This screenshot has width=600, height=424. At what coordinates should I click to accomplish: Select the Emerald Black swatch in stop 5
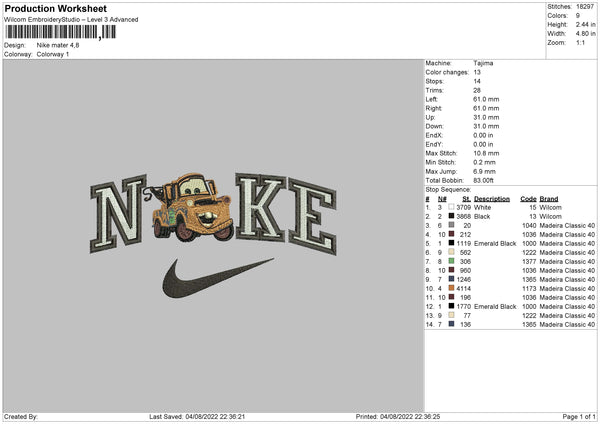pyautogui.click(x=451, y=243)
